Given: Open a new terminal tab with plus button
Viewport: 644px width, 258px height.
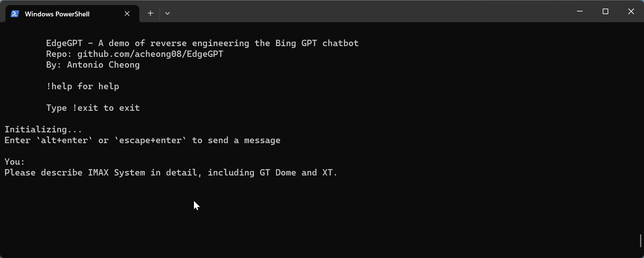Looking at the screenshot, I should pos(150,13).
